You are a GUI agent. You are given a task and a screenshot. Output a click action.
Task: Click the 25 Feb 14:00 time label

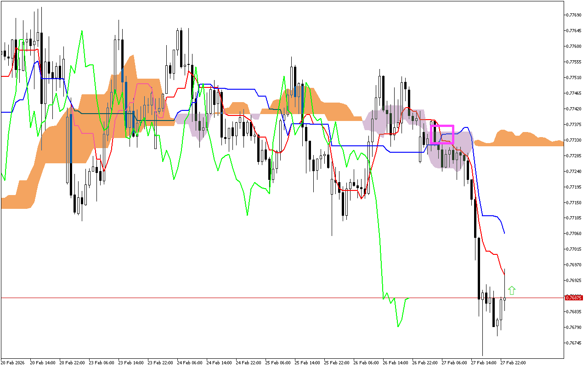click(307, 362)
